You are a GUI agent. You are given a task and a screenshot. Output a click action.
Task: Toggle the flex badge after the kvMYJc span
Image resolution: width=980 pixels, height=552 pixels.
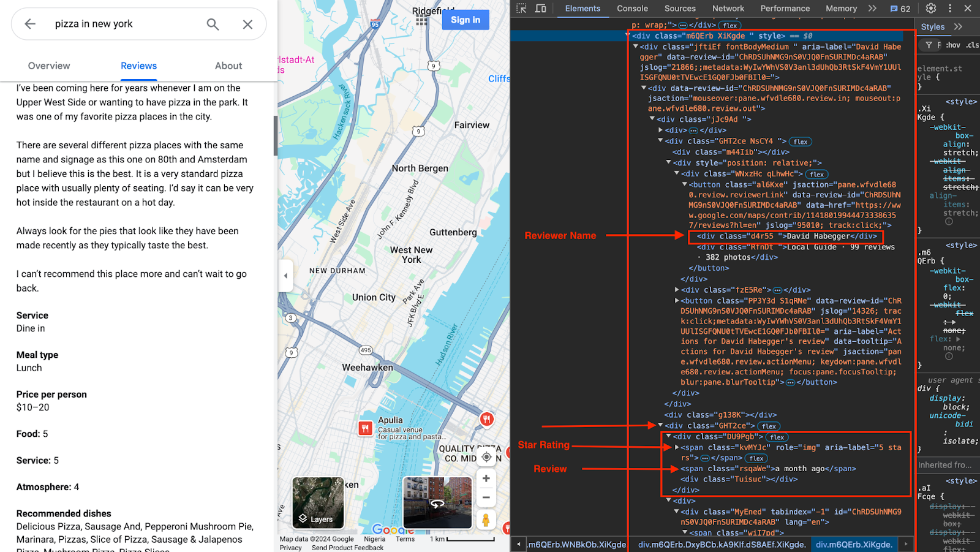click(x=756, y=458)
